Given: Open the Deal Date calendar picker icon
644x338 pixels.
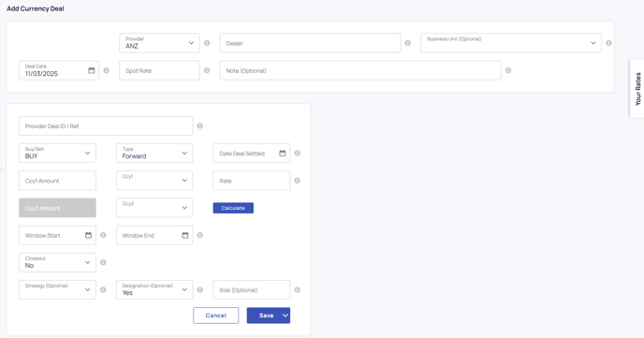Looking at the screenshot, I should pyautogui.click(x=91, y=70).
